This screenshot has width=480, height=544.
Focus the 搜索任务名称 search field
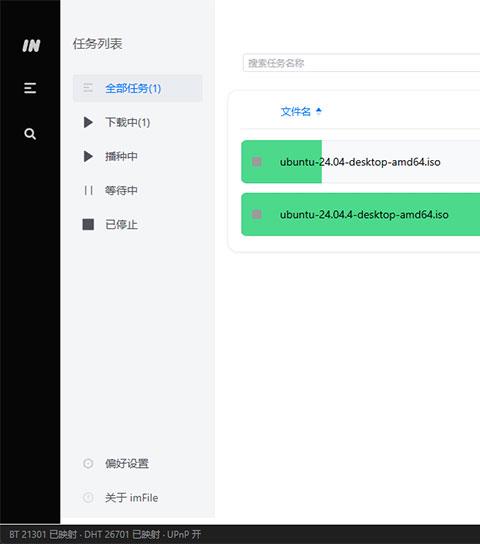pyautogui.click(x=361, y=63)
